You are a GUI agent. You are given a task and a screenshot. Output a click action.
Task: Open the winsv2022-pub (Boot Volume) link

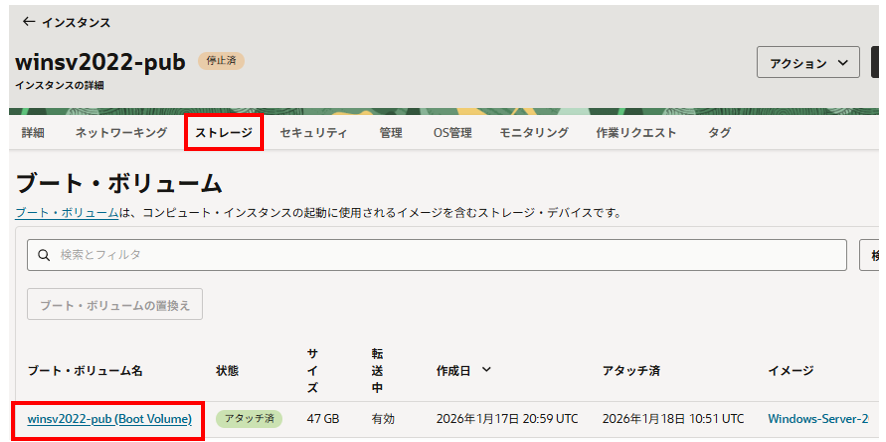[x=110, y=418]
